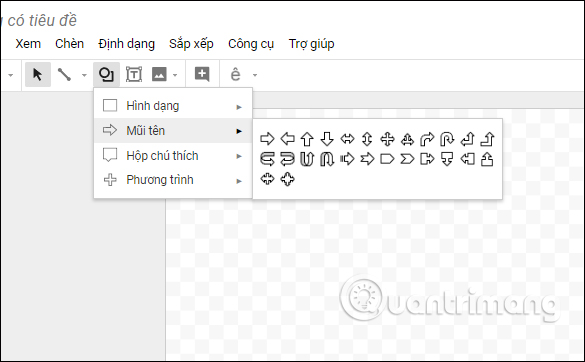Select the bent right-turn arrow shape
The width and height of the screenshot is (585, 362).
(427, 139)
